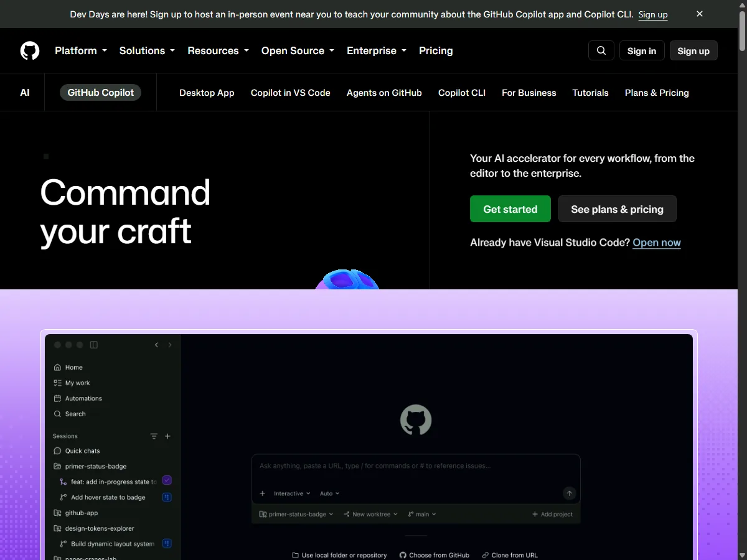Click the Sessions heading text
747x560 pixels.
pos(65,436)
